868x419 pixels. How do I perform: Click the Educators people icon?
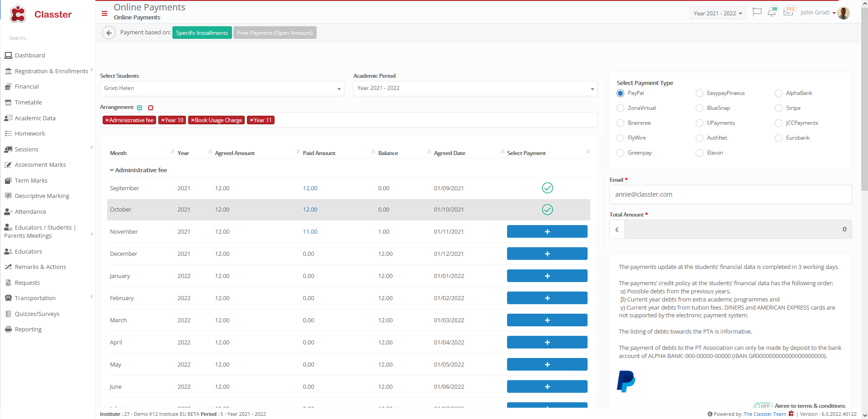click(x=8, y=252)
